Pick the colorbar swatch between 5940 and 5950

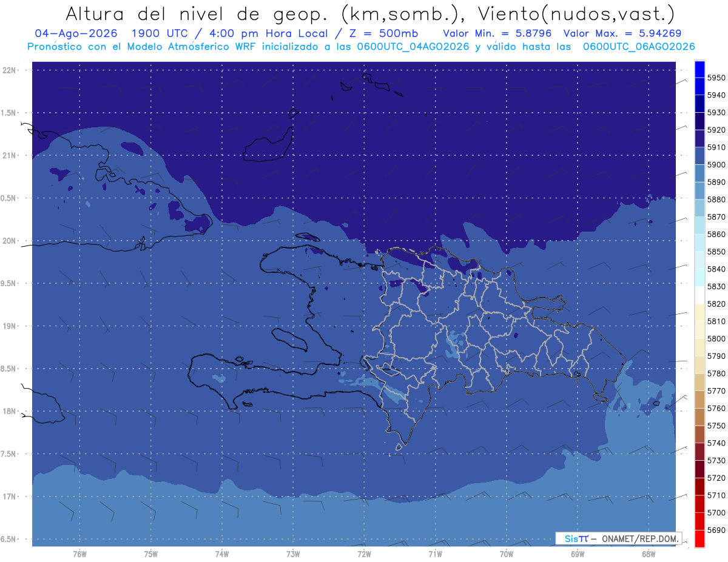click(699, 87)
